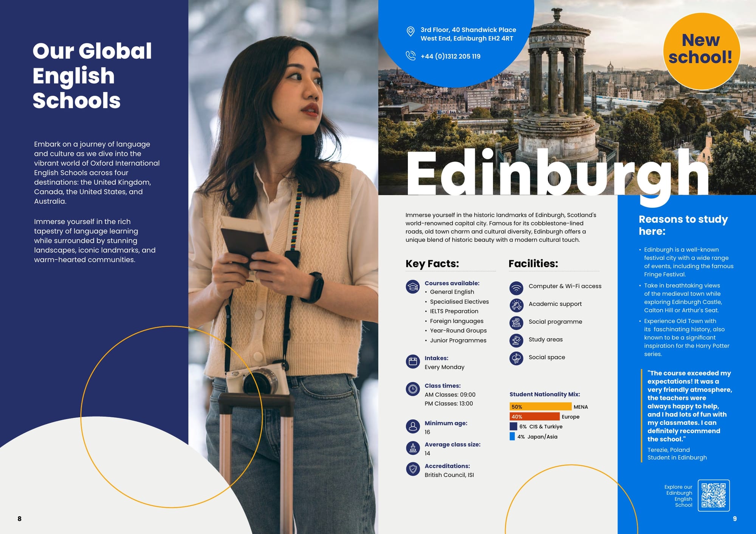Click the Explore our Edinburgh English School text
756x534 pixels.
pyautogui.click(x=679, y=496)
